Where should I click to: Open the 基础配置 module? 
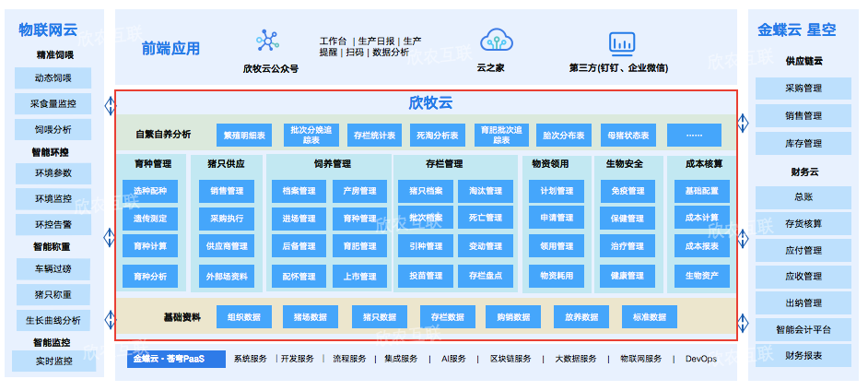click(702, 191)
